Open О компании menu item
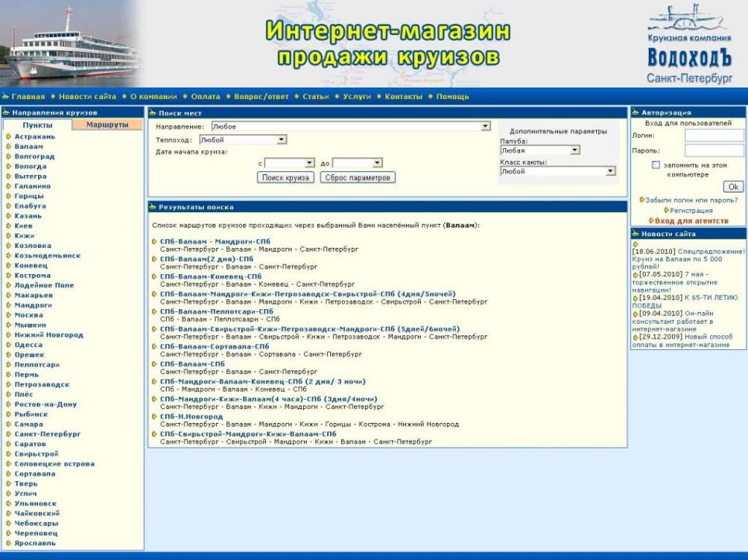The height and width of the screenshot is (560, 748). [153, 97]
